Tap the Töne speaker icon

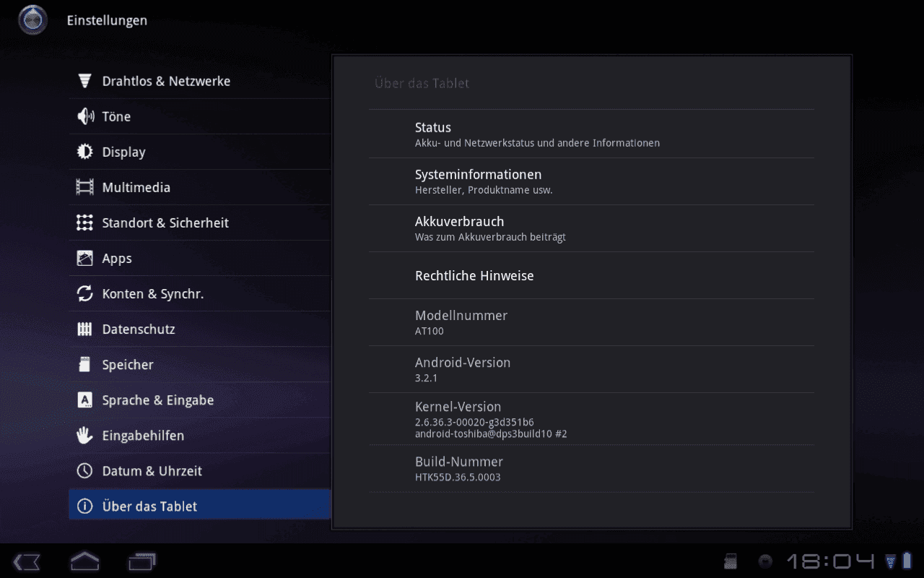[85, 116]
